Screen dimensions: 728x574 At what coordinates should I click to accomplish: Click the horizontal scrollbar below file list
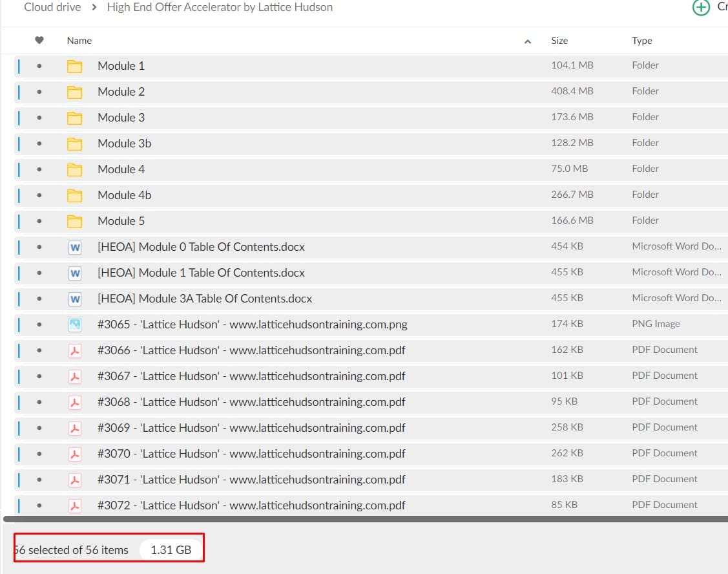tap(362, 518)
